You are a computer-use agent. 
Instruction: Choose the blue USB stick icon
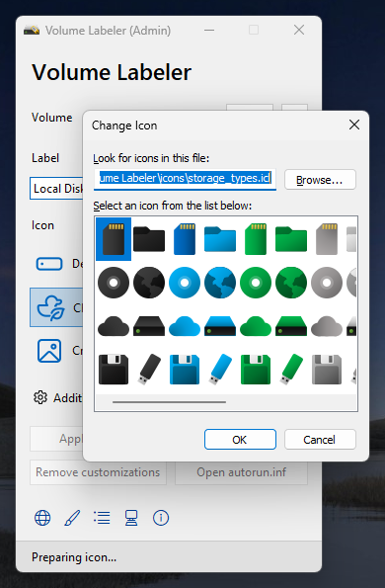[x=220, y=370]
